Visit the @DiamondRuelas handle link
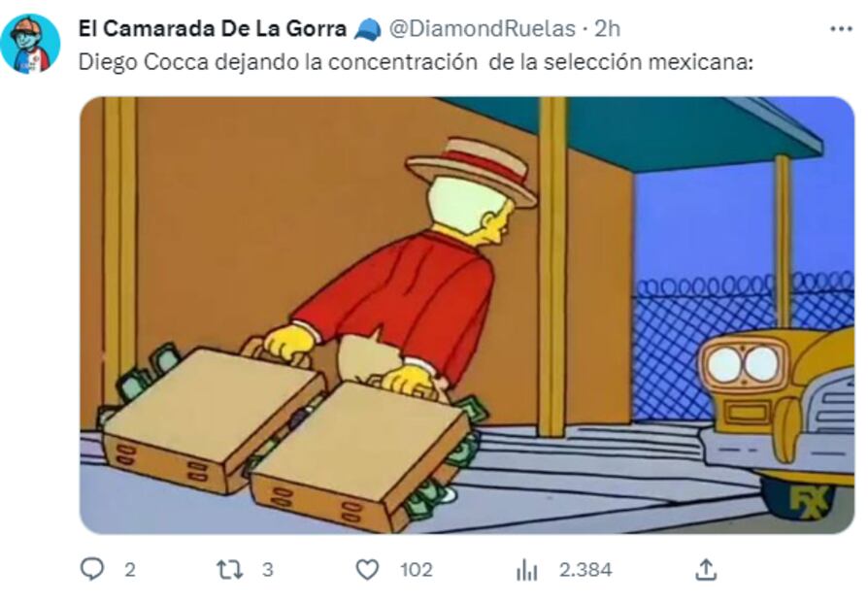The image size is (868, 602). point(483,29)
